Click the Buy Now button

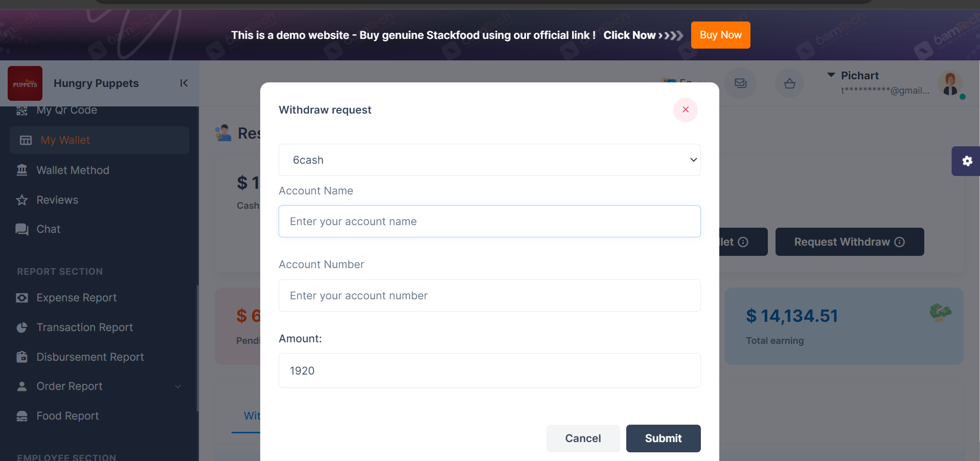point(720,35)
